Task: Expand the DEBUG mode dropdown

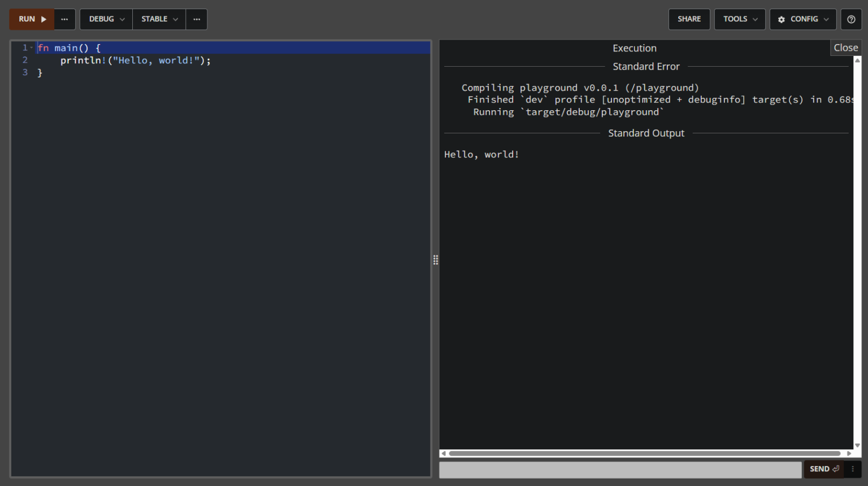Action: coord(106,19)
